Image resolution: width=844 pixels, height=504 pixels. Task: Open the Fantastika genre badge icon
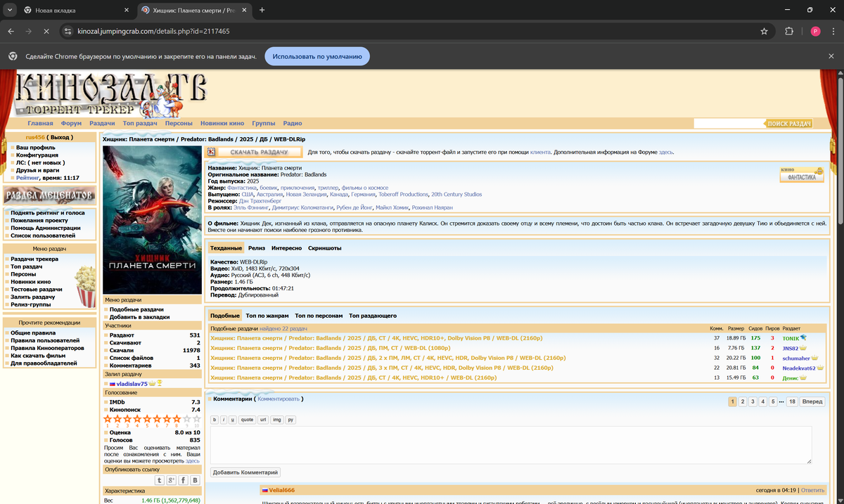point(802,174)
